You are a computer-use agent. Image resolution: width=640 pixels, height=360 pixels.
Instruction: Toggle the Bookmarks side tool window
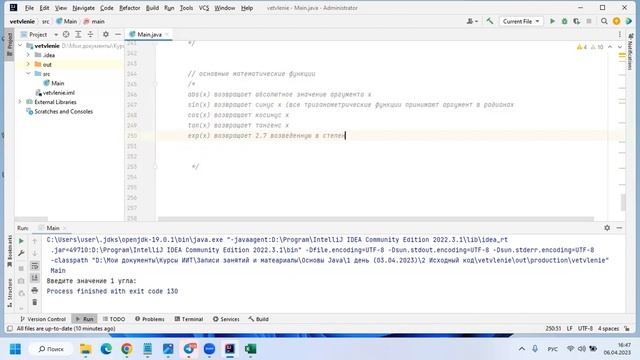(9, 251)
